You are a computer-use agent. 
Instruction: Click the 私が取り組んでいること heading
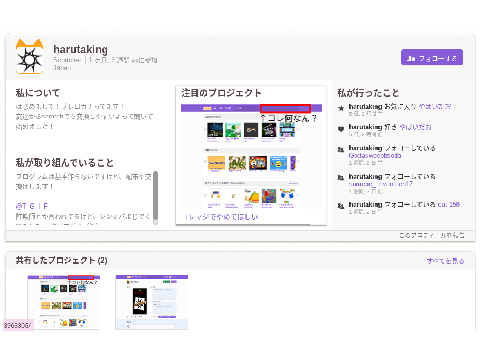pos(65,163)
